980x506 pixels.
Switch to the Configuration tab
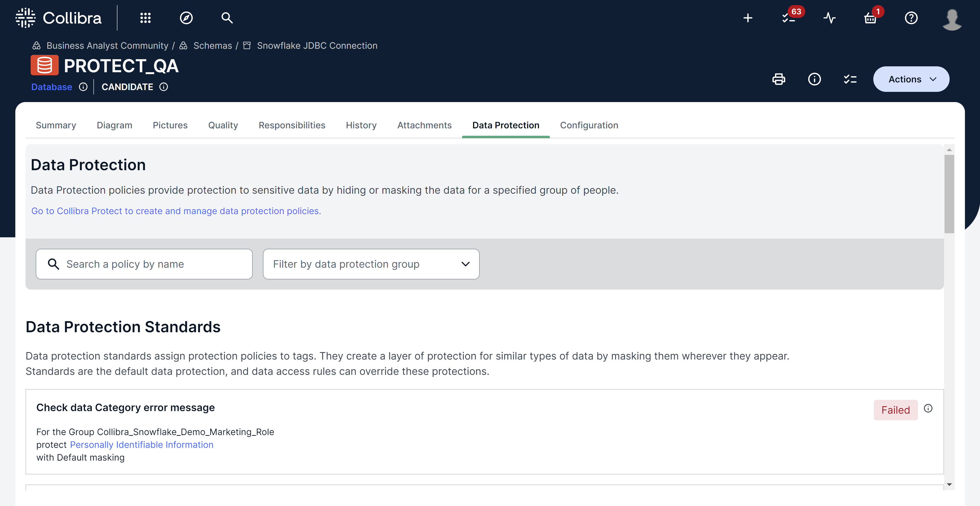(x=589, y=126)
